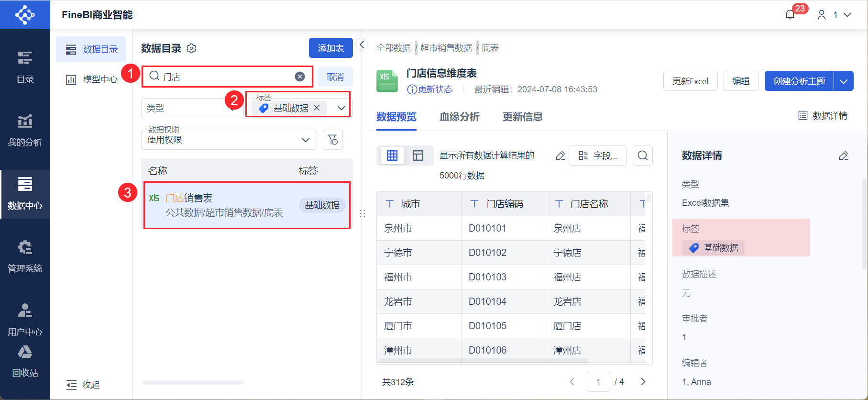
Task: Click the 基础数据 tag on 门店销售表
Action: tap(322, 205)
